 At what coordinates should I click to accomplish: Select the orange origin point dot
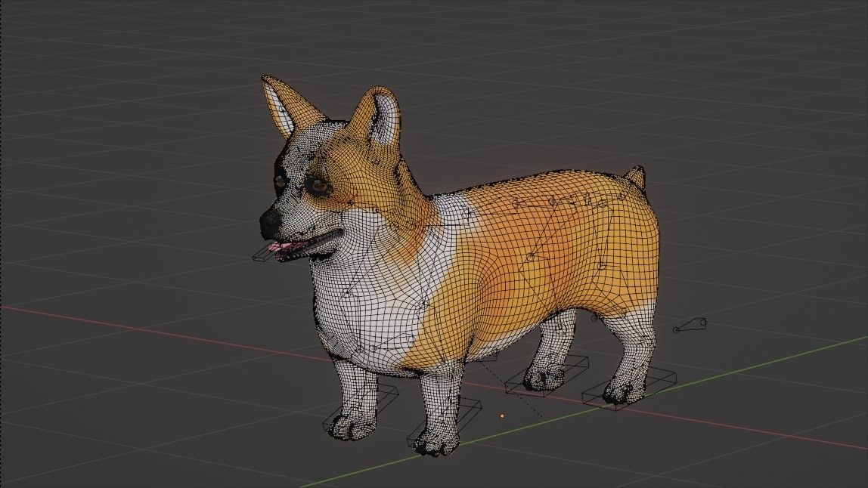click(x=501, y=414)
